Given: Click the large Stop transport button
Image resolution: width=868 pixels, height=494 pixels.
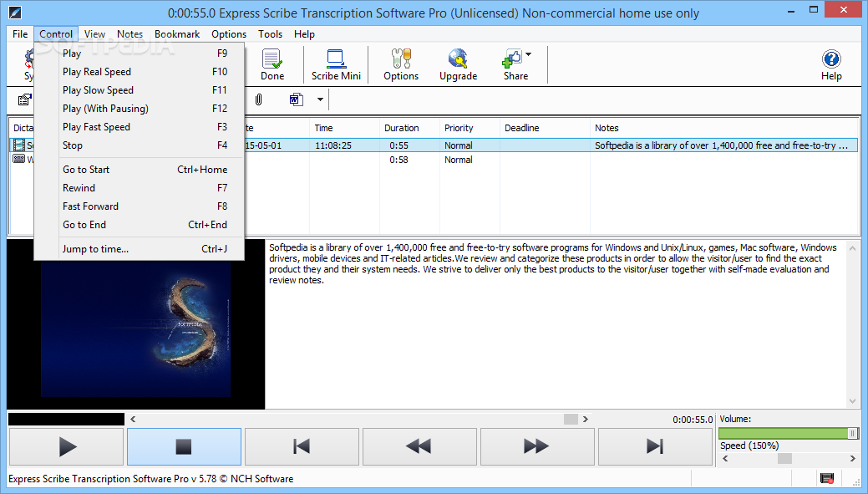Looking at the screenshot, I should (x=184, y=446).
